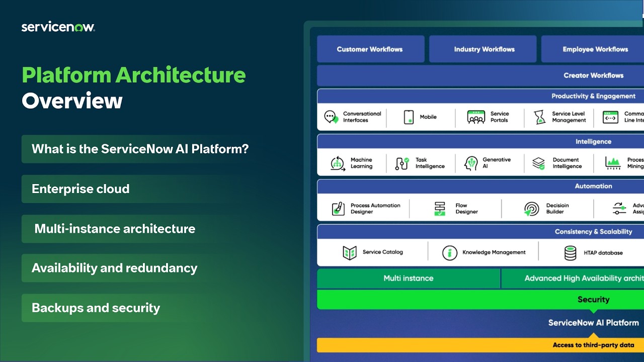
Task: Click the 'Overview' white heading
Action: pyautogui.click(x=72, y=101)
